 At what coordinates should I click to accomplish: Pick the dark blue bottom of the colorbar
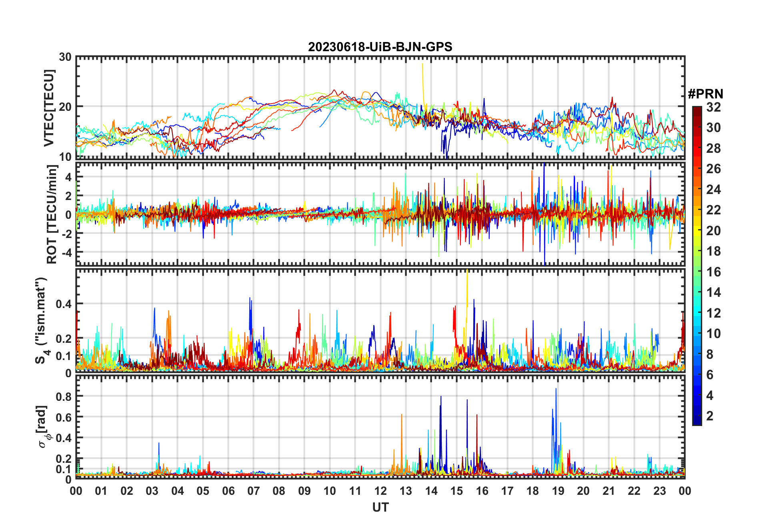coord(697,421)
